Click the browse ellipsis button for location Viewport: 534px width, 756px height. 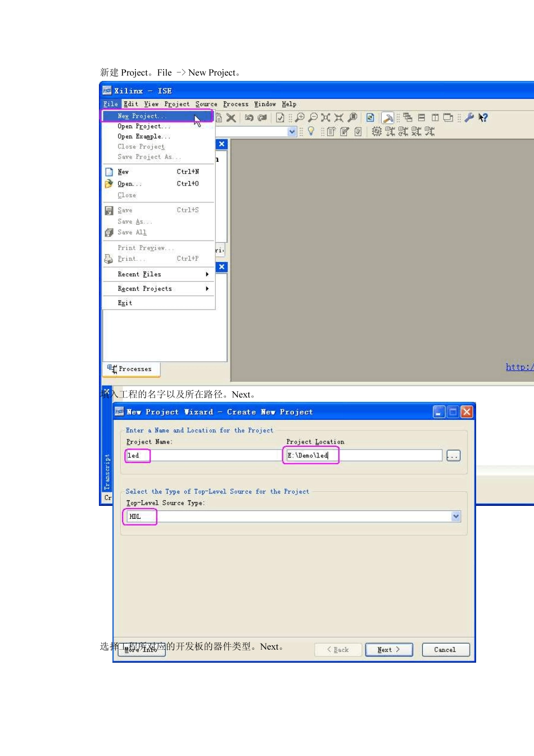(x=453, y=456)
